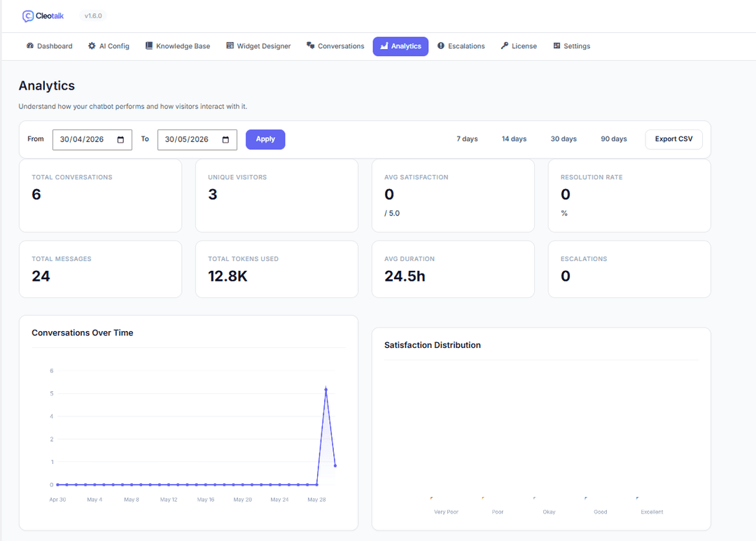Viewport: 756px width, 541px height.
Task: Apply the selected date range
Action: coord(265,139)
